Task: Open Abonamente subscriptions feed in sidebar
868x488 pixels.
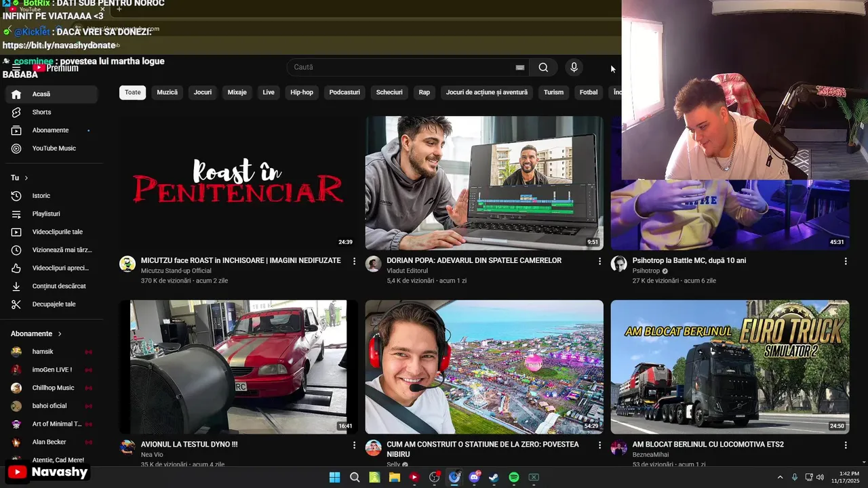Action: 52,130
